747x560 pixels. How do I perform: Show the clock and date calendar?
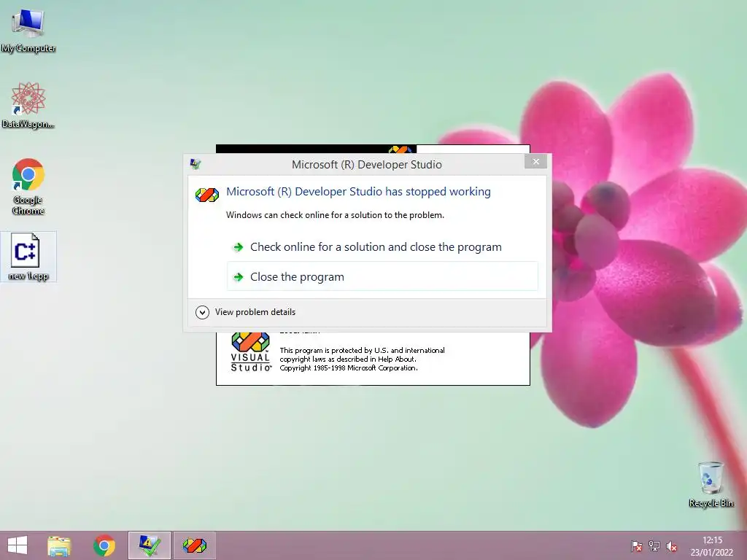coord(712,546)
